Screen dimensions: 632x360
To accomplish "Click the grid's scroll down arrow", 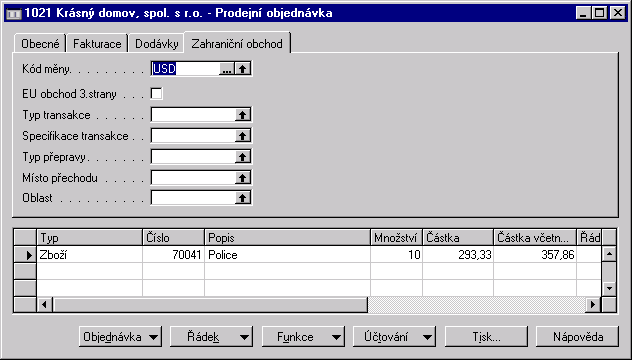I will (x=609, y=289).
